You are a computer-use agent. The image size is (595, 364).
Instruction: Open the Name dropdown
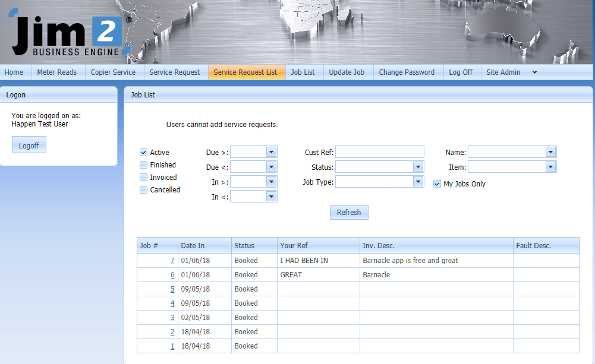(550, 151)
